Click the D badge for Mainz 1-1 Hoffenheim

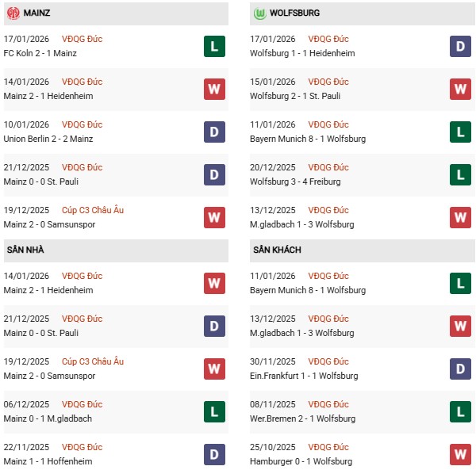click(213, 454)
